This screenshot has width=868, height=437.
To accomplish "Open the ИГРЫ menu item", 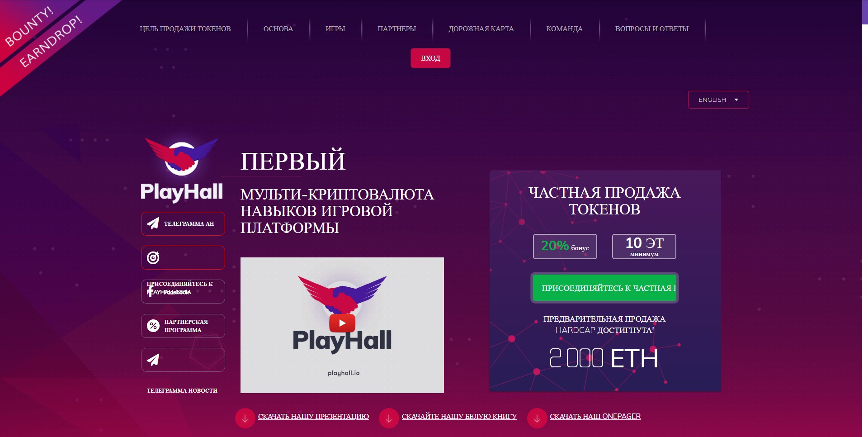I will click(335, 29).
